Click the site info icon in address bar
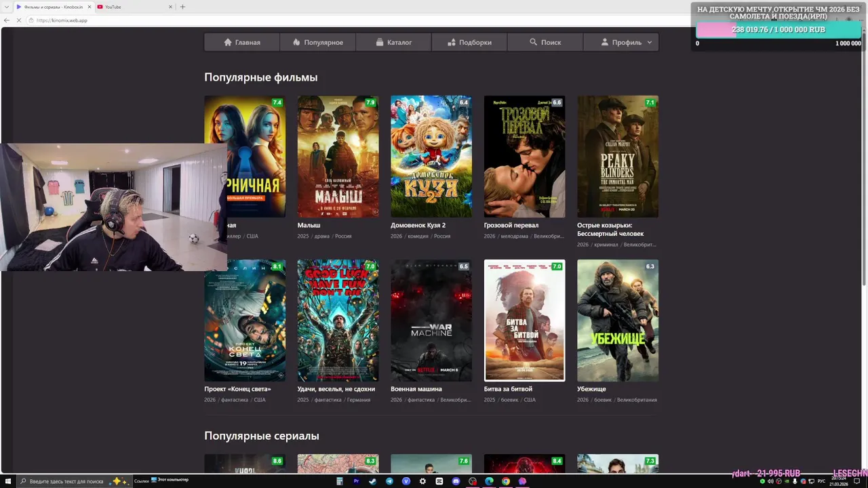Viewport: 868px width, 488px height. 32,20
